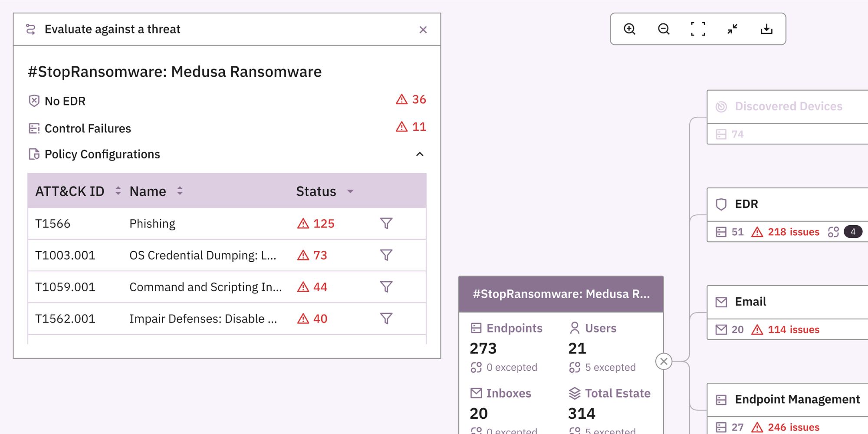Click the Discovered Devices count 74
This screenshot has height=434, width=868.
(737, 134)
